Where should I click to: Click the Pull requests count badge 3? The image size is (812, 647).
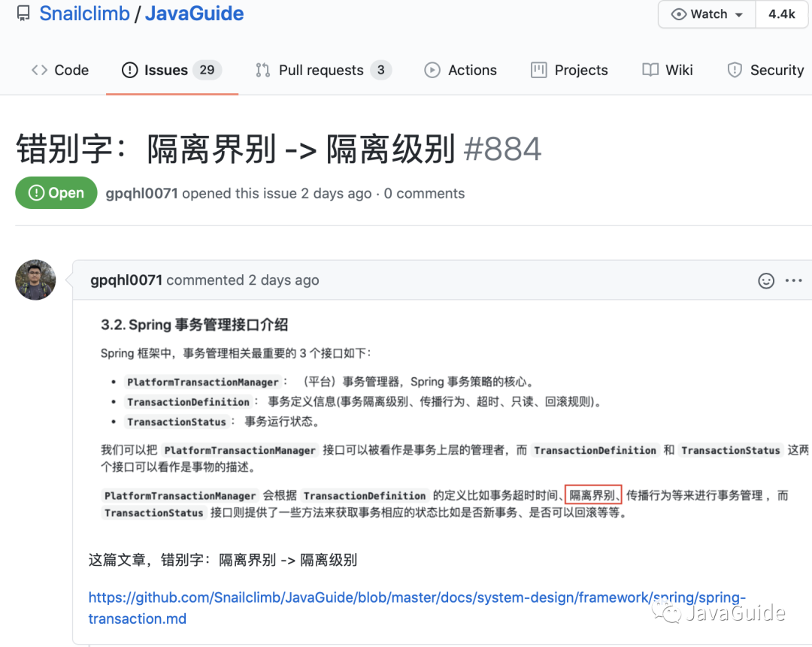pos(380,70)
